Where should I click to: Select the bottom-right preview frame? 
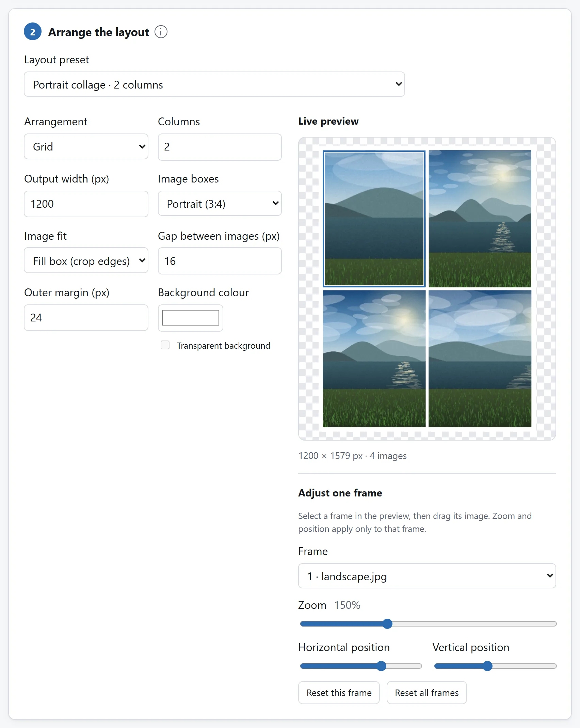(480, 359)
